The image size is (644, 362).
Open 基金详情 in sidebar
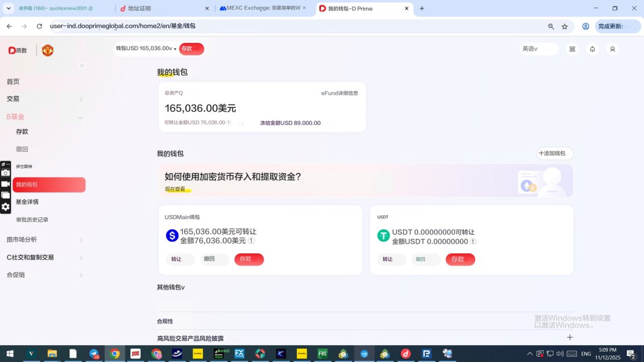27,202
